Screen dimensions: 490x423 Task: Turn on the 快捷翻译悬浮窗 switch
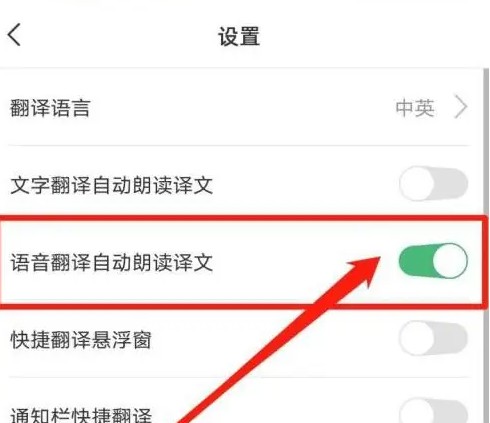click(x=433, y=338)
